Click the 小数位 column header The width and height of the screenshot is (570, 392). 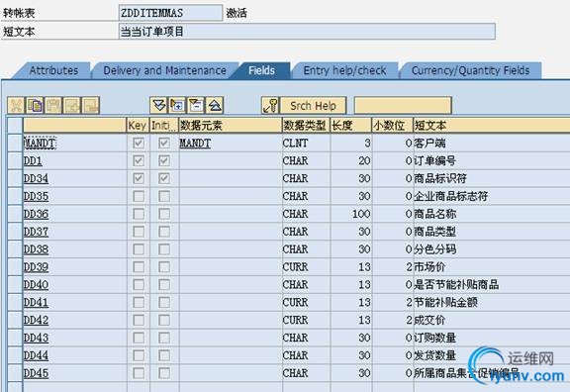pos(393,126)
